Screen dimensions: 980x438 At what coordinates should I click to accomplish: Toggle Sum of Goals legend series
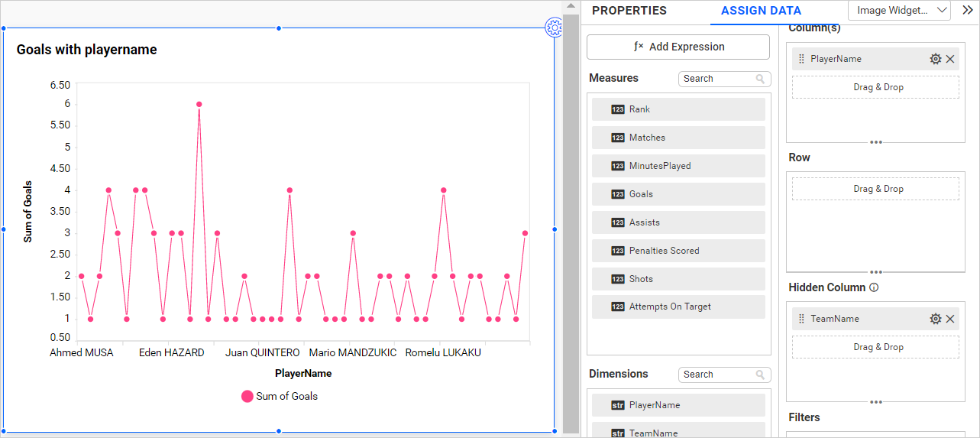coord(279,396)
